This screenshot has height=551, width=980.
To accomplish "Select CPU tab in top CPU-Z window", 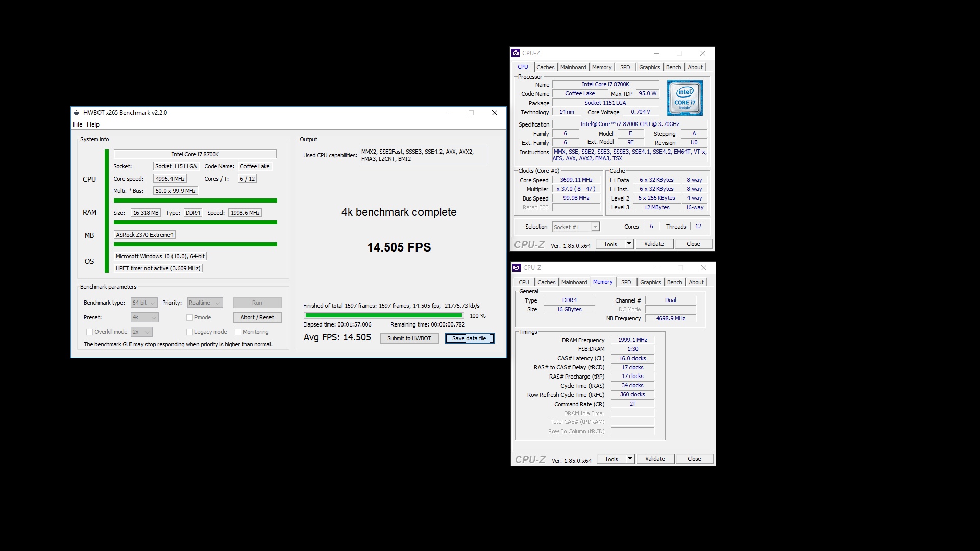I will 523,67.
